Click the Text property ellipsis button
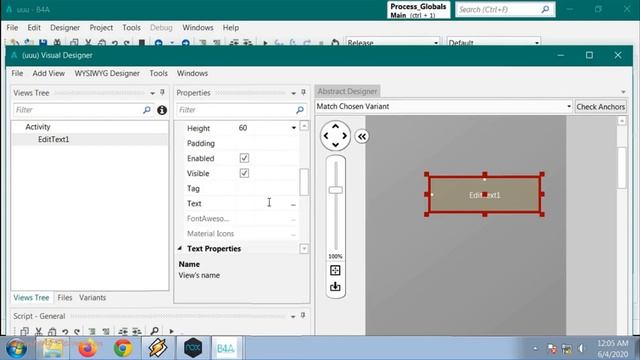Viewport: 640px width, 360px height. (x=293, y=204)
